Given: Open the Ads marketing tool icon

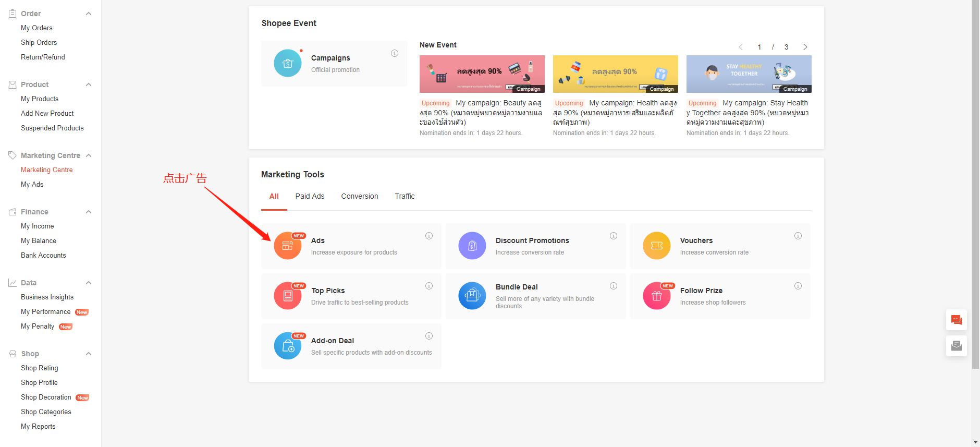Looking at the screenshot, I should (x=288, y=246).
